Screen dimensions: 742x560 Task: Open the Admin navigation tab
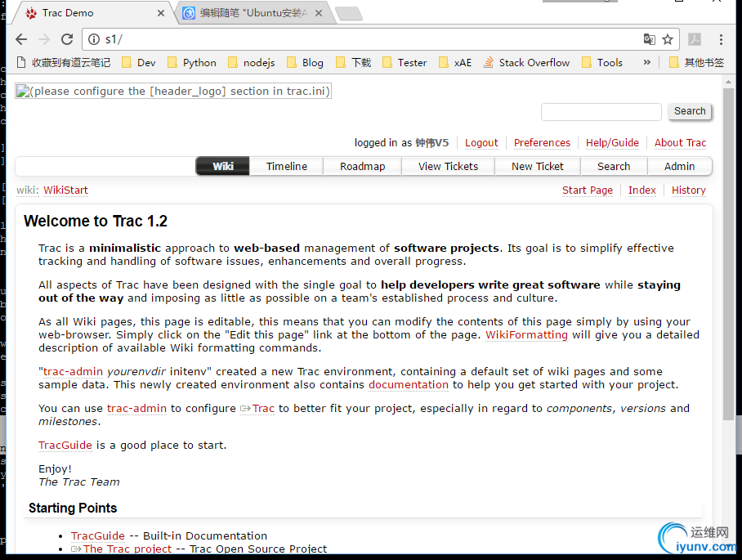(680, 166)
